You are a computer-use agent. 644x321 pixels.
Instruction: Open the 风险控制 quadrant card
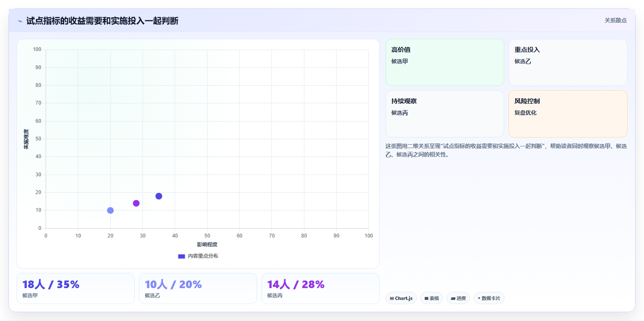tap(568, 114)
